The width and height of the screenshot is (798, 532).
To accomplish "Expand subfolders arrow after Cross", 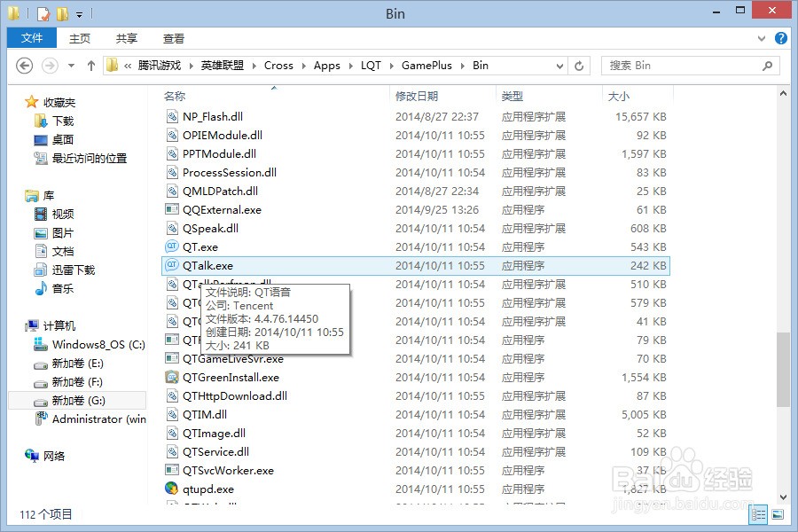I will pos(303,66).
